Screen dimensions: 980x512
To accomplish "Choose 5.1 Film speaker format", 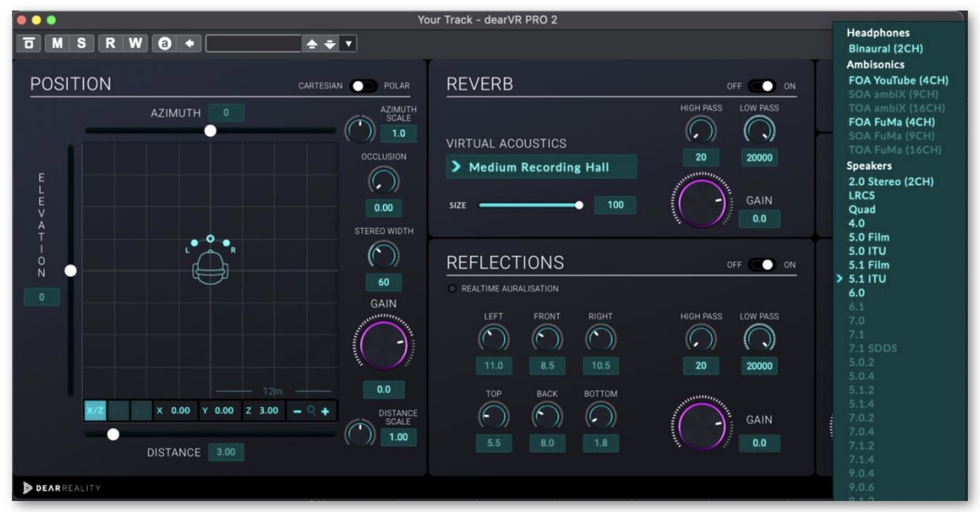I will click(869, 265).
